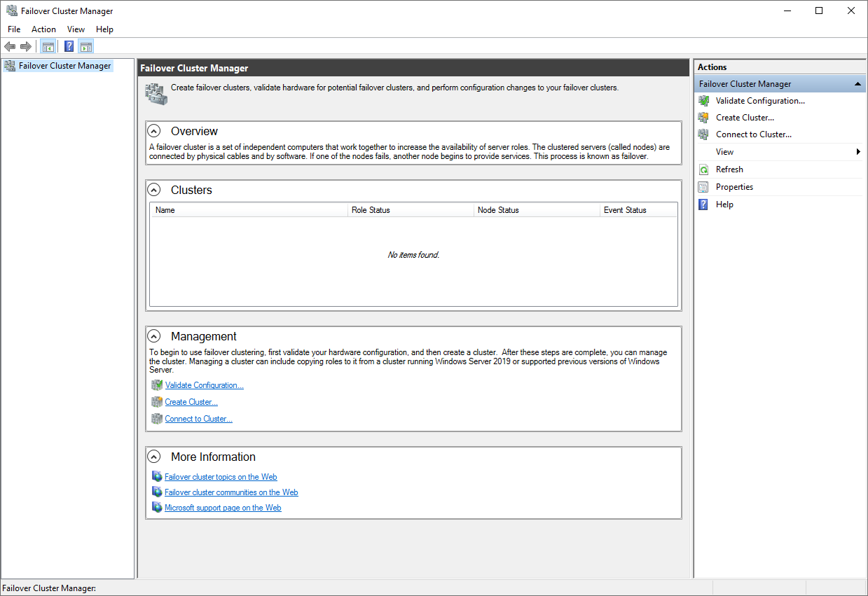Click icon beside Validate Configuration management link
This screenshot has height=596, width=868.
coord(157,385)
